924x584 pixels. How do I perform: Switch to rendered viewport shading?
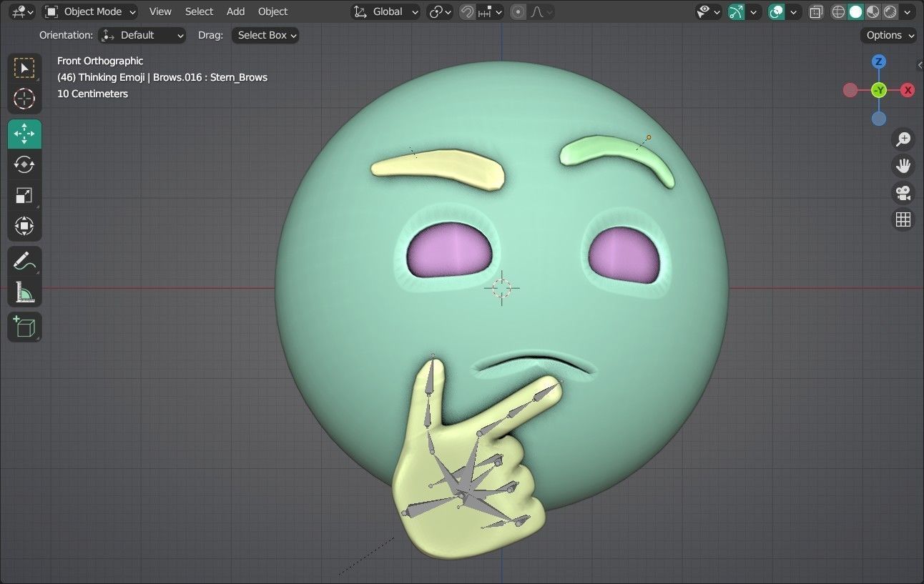(890, 11)
